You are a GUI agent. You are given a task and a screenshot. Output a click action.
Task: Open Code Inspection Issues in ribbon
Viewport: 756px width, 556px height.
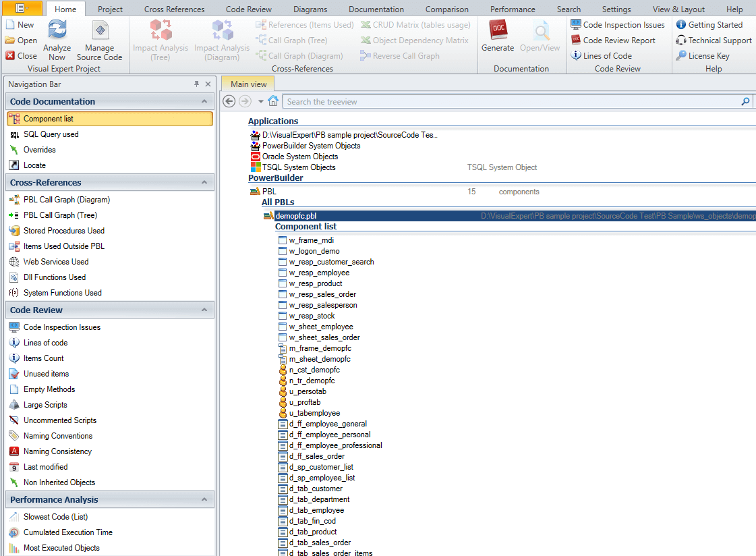618,24
